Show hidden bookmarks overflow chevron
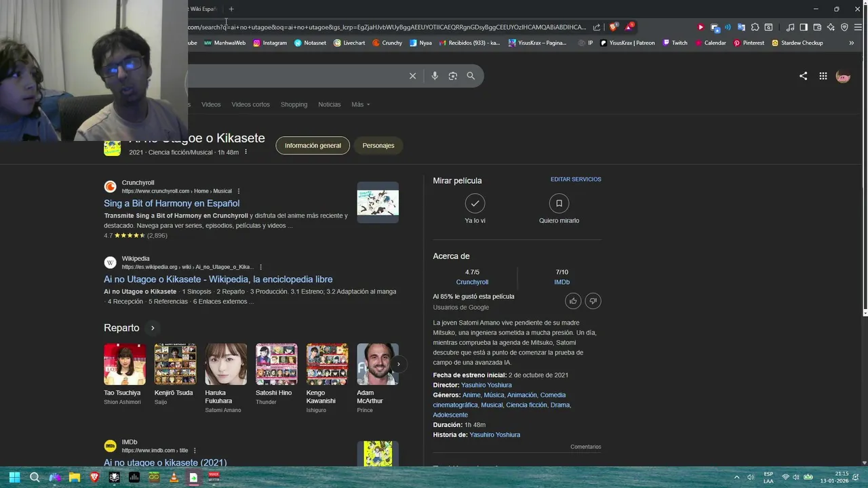 pos(851,43)
